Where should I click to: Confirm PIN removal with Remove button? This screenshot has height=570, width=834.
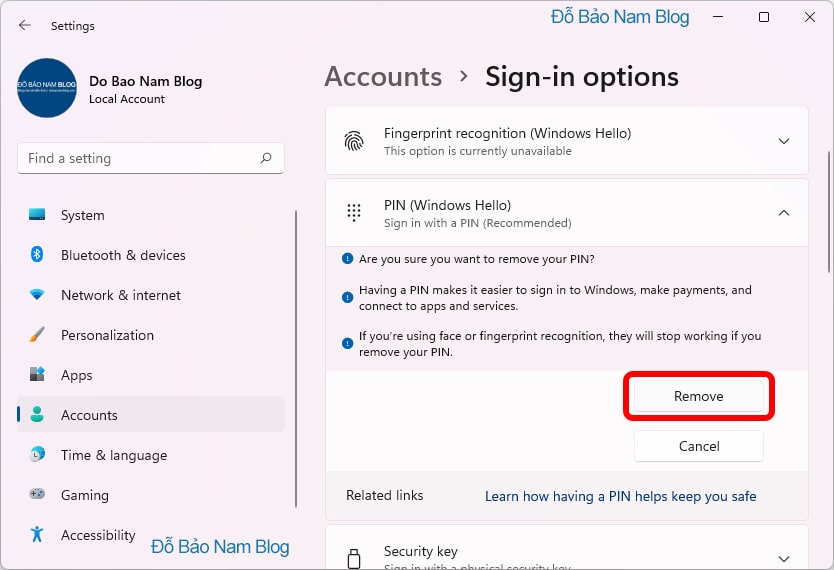[698, 396]
